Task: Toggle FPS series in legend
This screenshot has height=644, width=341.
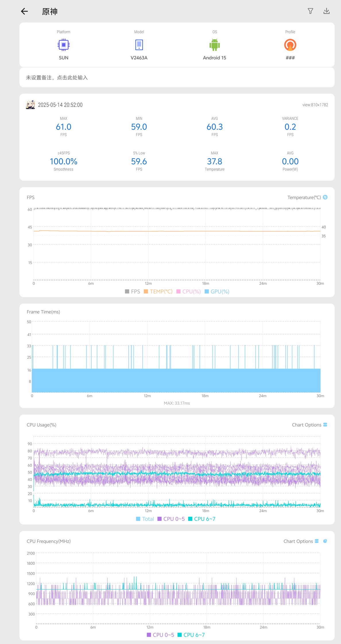Action: 133,291
